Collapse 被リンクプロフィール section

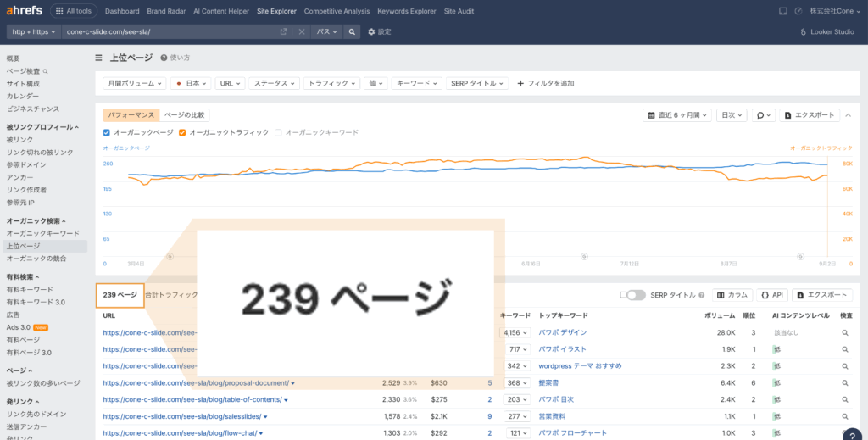tap(42, 127)
